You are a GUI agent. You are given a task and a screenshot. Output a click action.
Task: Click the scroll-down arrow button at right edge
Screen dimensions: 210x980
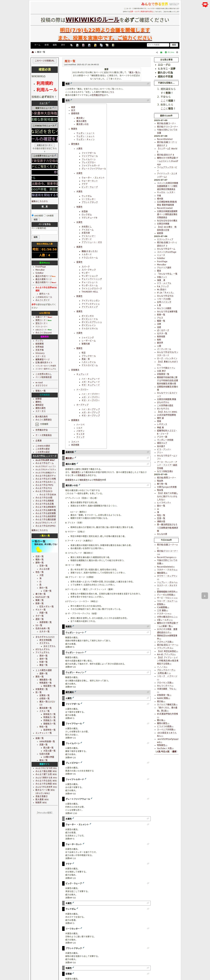tap(205, 596)
